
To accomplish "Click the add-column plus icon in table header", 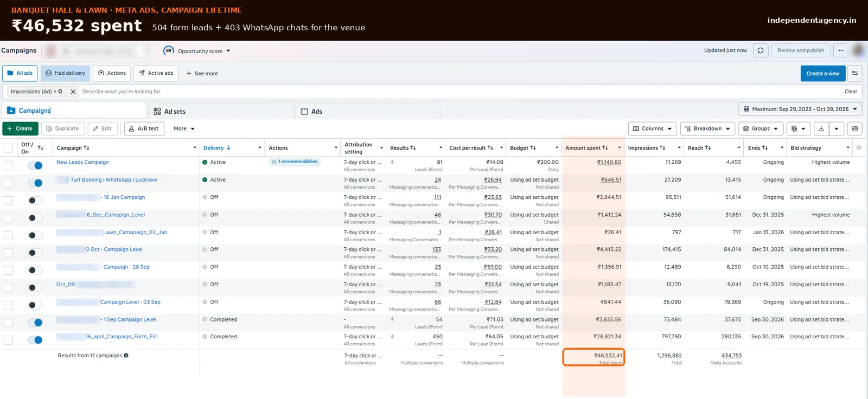I will click(x=859, y=147).
